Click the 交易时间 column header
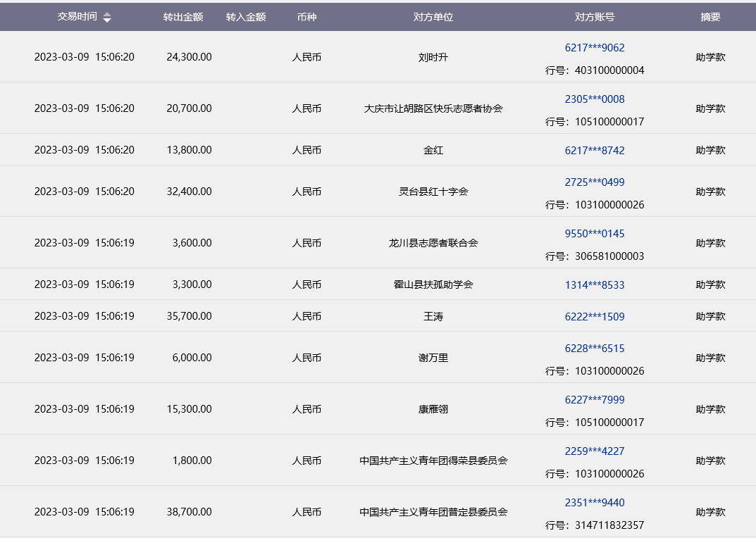756x538 pixels. (77, 17)
